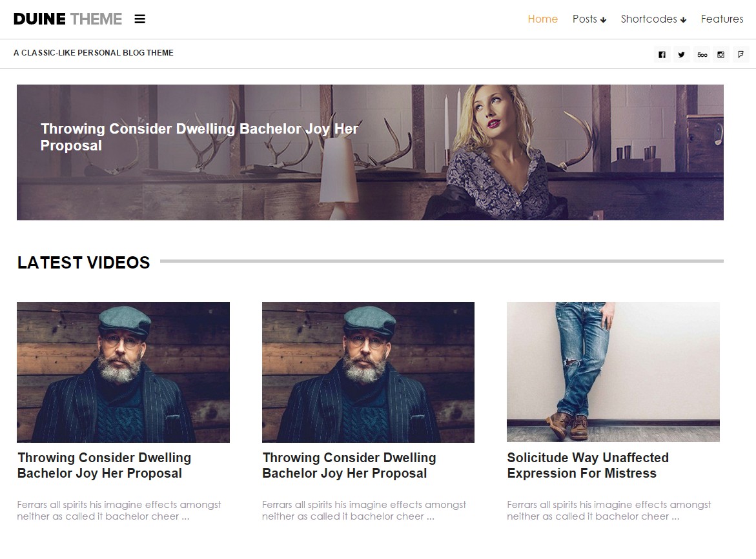Viewport: 756px width, 559px height.
Task: Expand the Posts dropdown menu
Action: [589, 19]
